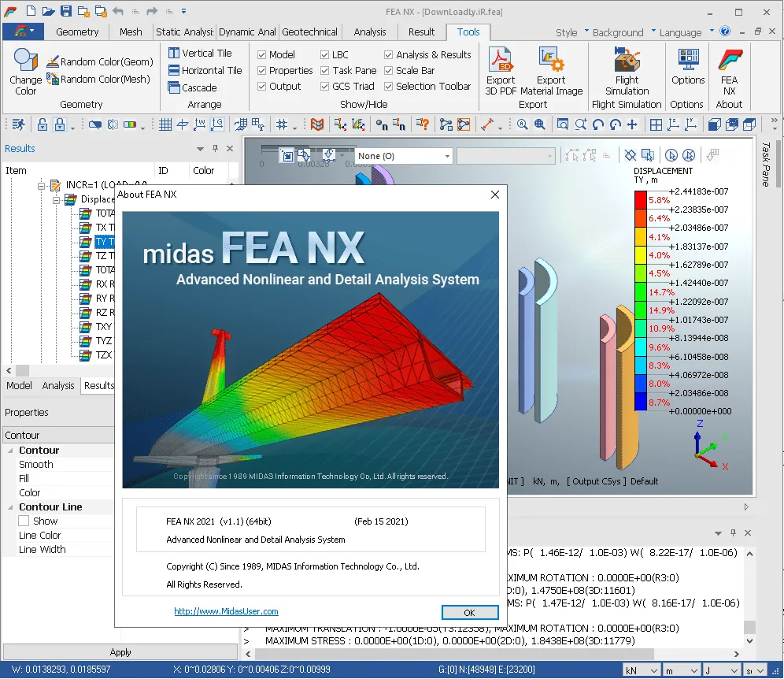784x679 pixels.
Task: Enable Show under Contour Line
Action: pos(24,521)
